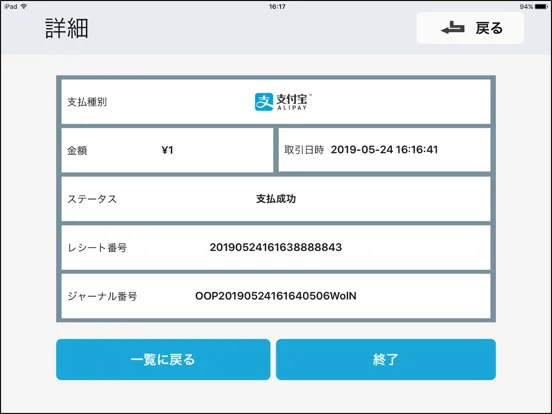Select journal number OOP20190524161640506WolN

point(276,296)
